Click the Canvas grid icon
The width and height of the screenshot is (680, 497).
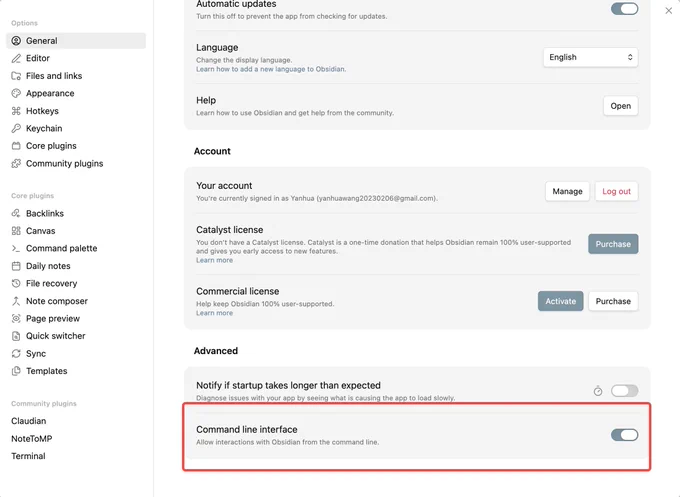click(16, 231)
